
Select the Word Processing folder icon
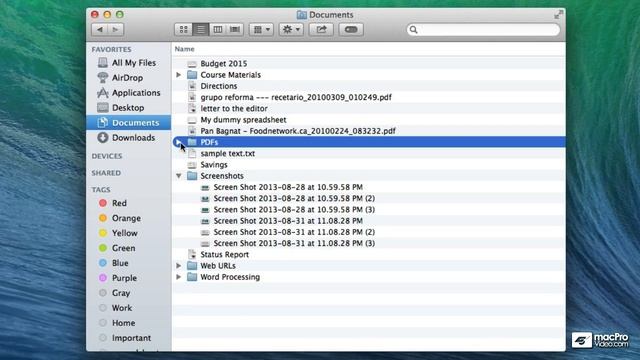[192, 277]
